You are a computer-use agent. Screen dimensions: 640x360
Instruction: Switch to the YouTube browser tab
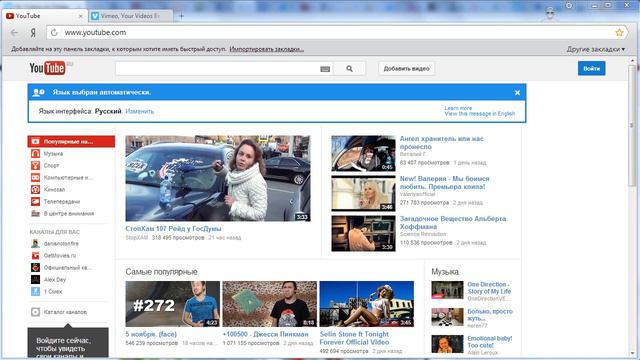44,16
